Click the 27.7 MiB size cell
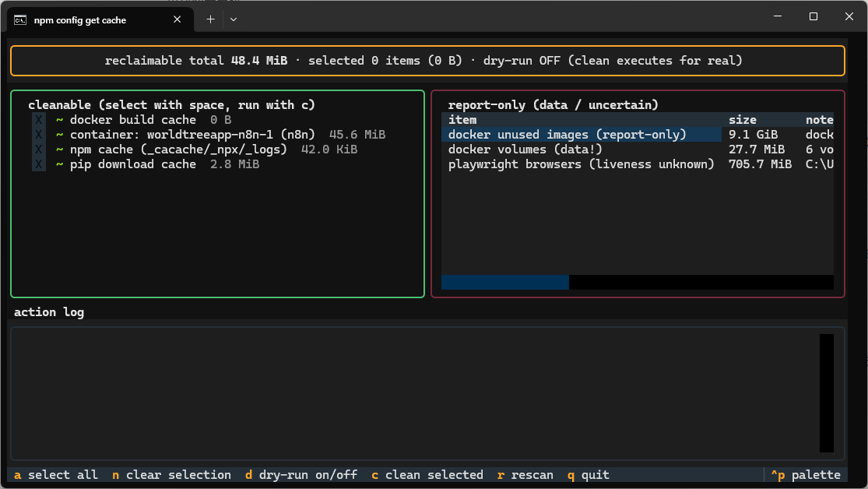Viewport: 868px width, 489px height. click(756, 150)
